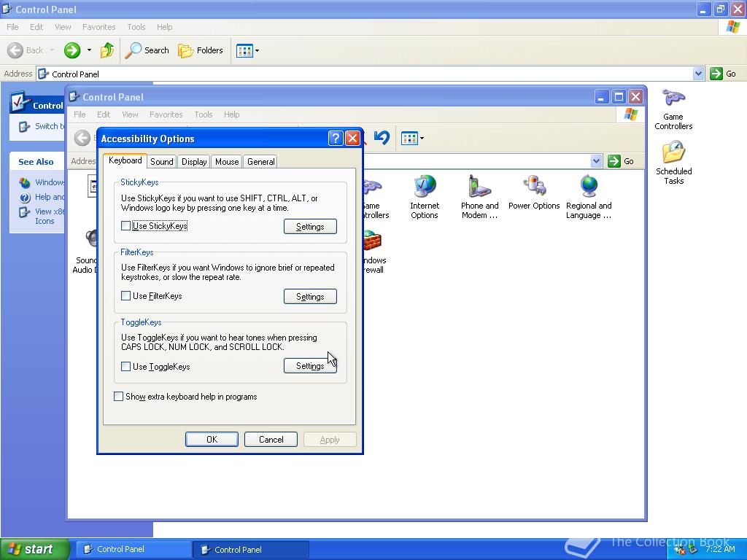Enable Use FilterKeys checkbox
Viewport: 747px width, 560px height.
(125, 296)
